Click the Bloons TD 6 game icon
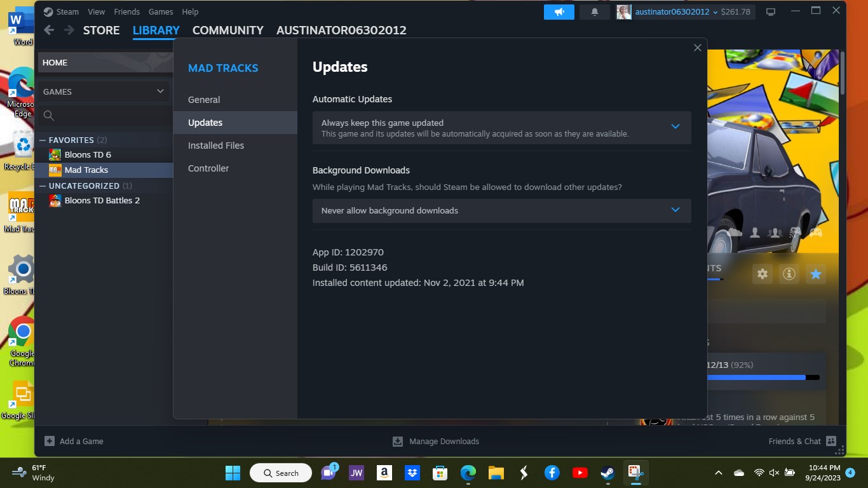This screenshot has height=488, width=868. point(55,154)
